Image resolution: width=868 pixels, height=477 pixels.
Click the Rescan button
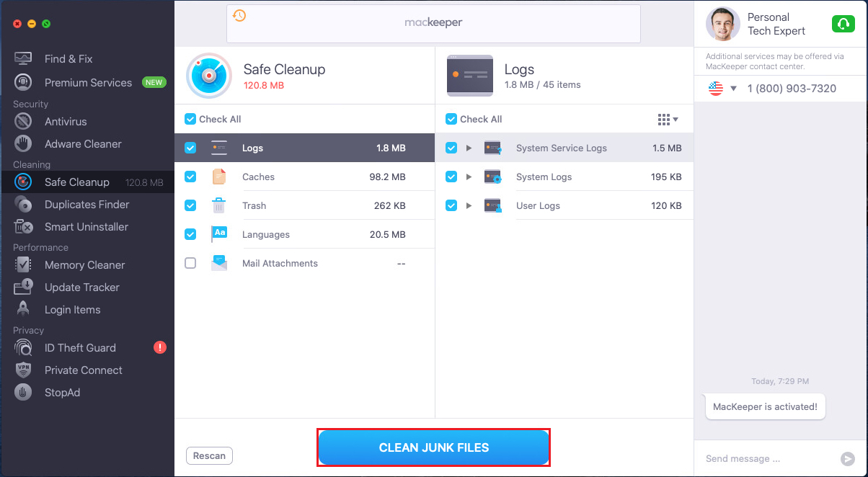click(209, 455)
